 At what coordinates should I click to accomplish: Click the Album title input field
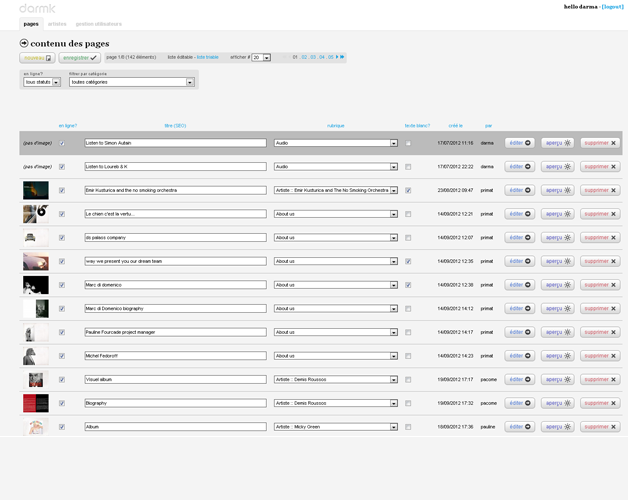pos(175,427)
